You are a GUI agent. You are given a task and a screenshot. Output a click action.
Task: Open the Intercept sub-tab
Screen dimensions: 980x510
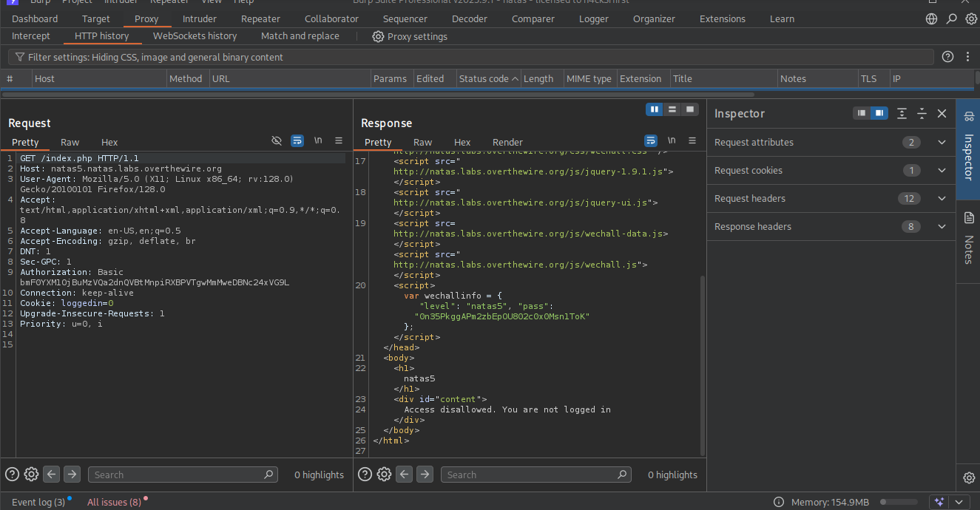click(31, 35)
